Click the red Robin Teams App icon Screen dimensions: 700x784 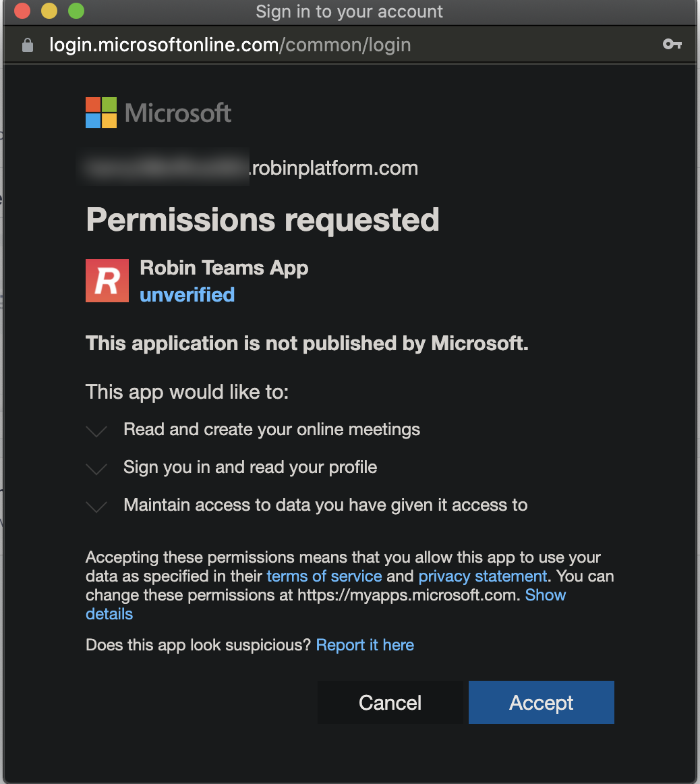107,280
